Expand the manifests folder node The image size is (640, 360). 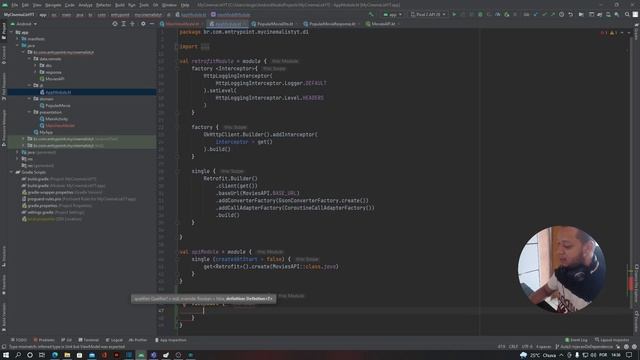click(x=18, y=39)
